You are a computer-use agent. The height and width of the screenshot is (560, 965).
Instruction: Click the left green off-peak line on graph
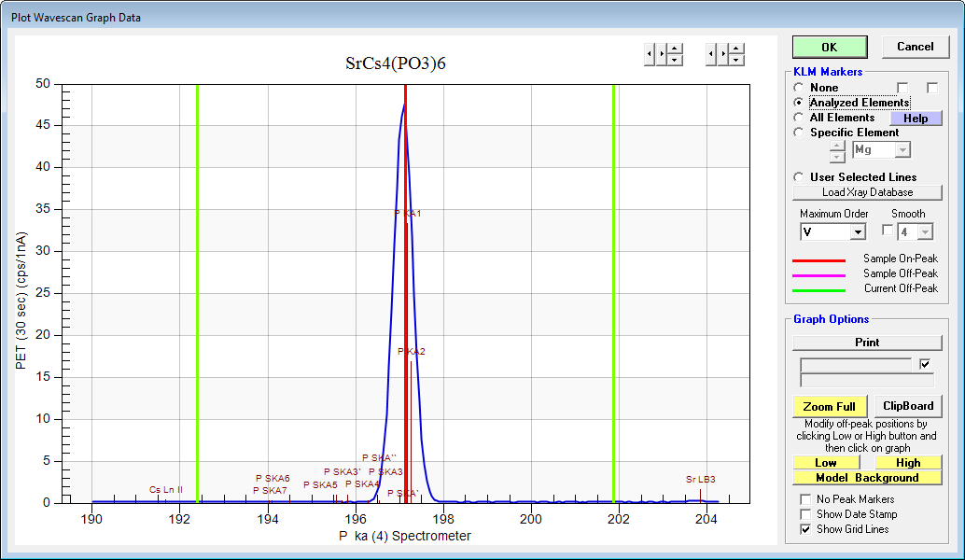pyautogui.click(x=197, y=280)
